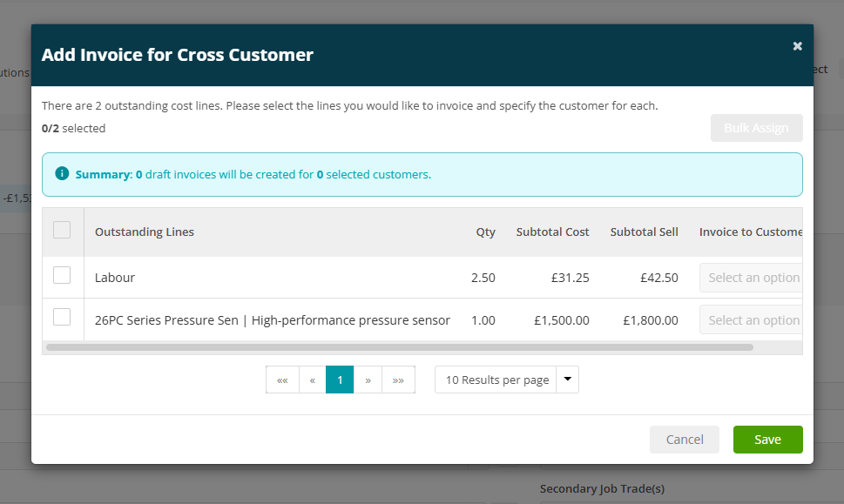The height and width of the screenshot is (504, 844).
Task: Click the Invoice to Customer column header
Action: (751, 232)
